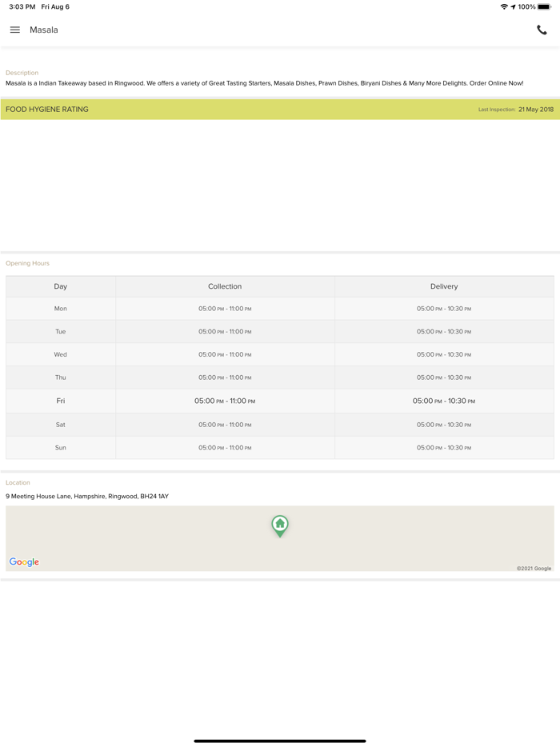
Task: Tap the 9 Meeting House Lane address
Action: (x=87, y=496)
